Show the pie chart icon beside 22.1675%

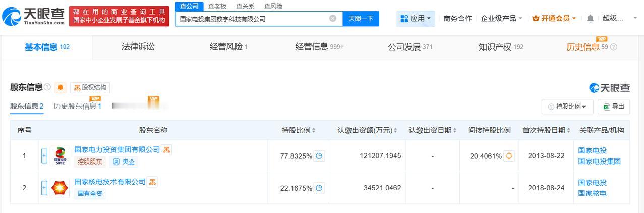coord(319,188)
